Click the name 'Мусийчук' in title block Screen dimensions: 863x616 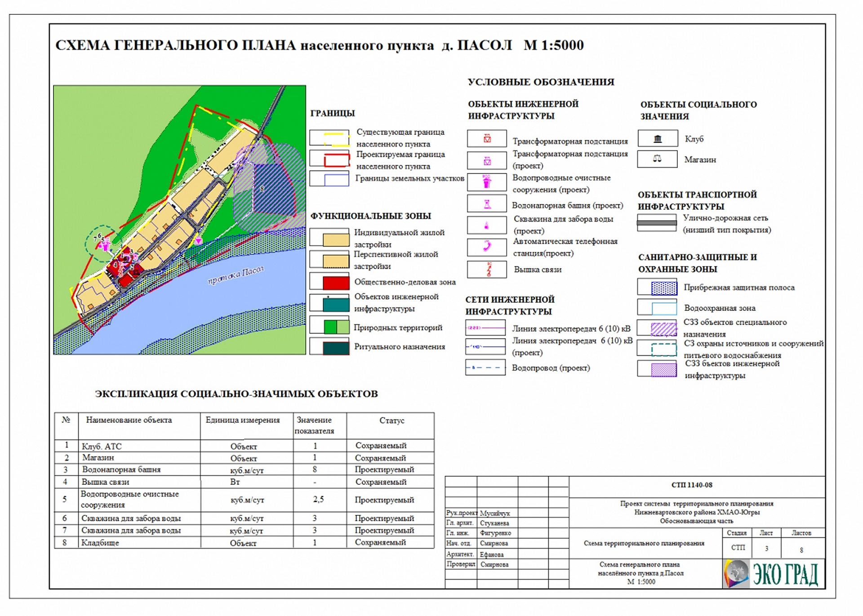[x=495, y=513]
